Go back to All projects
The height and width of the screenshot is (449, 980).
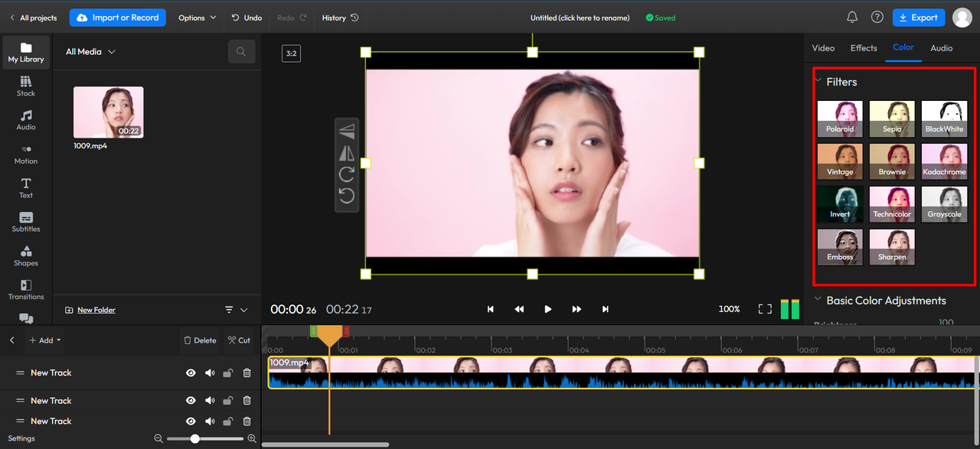(33, 18)
